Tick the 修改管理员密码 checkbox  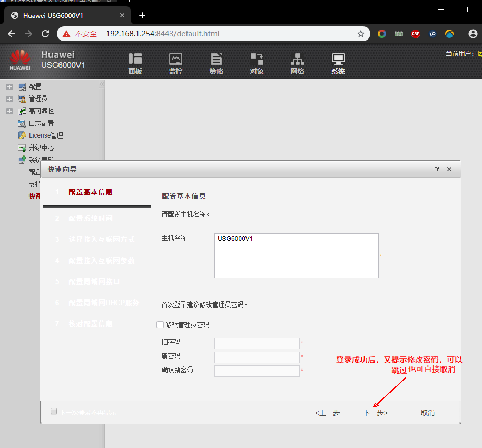[x=160, y=325]
